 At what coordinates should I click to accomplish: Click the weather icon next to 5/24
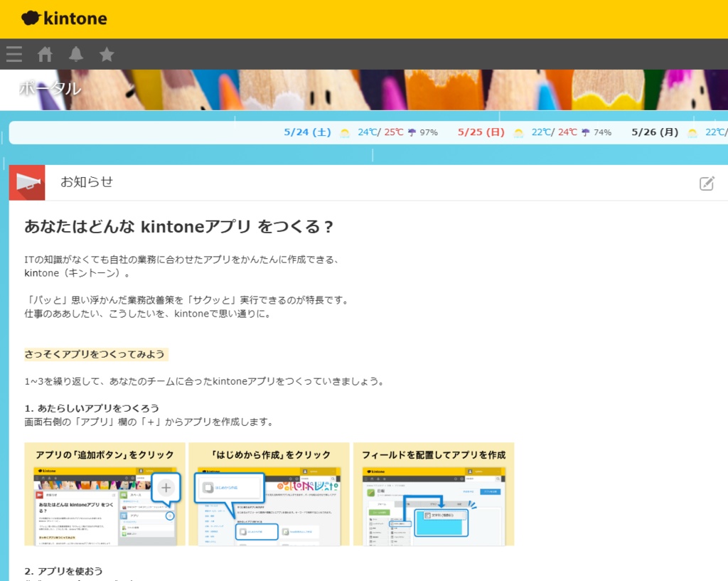click(345, 133)
